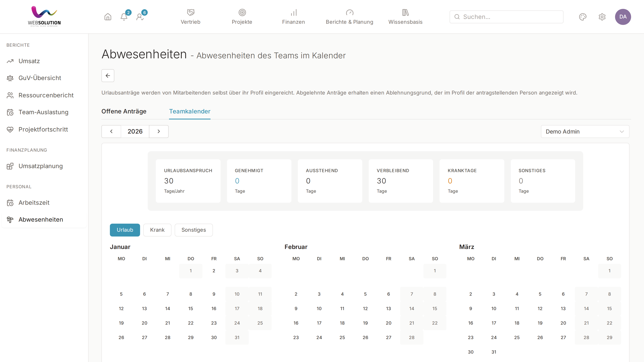This screenshot has height=362, width=644.
Task: Open the Umsatz report
Action: [x=44, y=61]
